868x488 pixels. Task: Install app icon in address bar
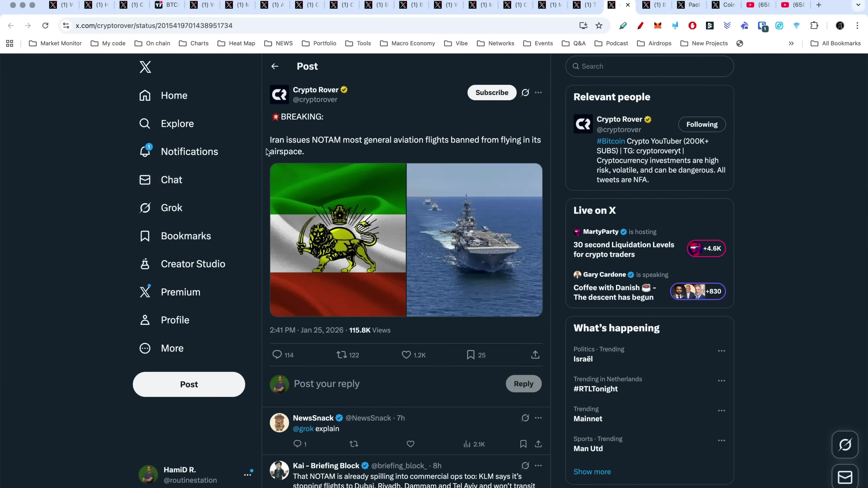click(x=583, y=26)
